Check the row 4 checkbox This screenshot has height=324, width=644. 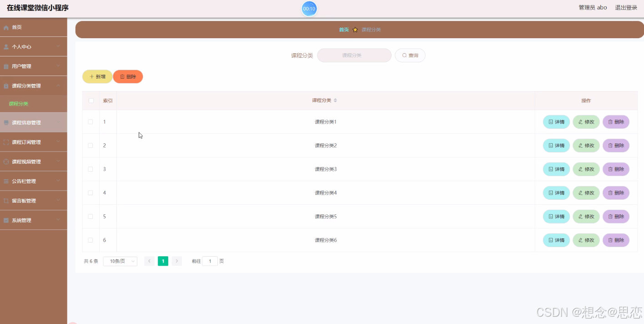pyautogui.click(x=91, y=193)
